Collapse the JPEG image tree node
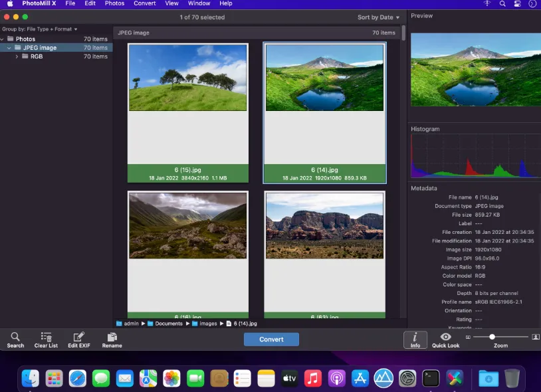Screen dimensions: 541x392 click(9, 48)
